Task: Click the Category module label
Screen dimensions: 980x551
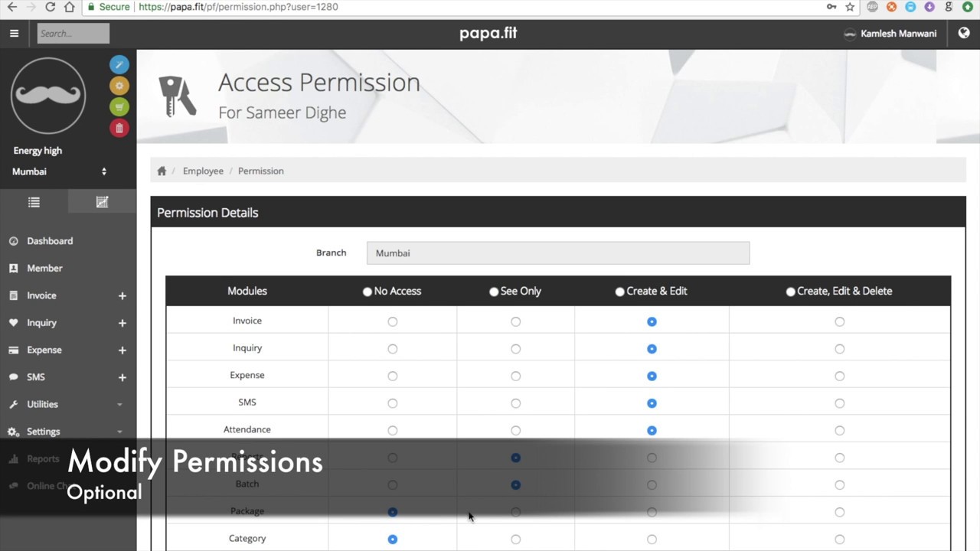Action: 247,539
